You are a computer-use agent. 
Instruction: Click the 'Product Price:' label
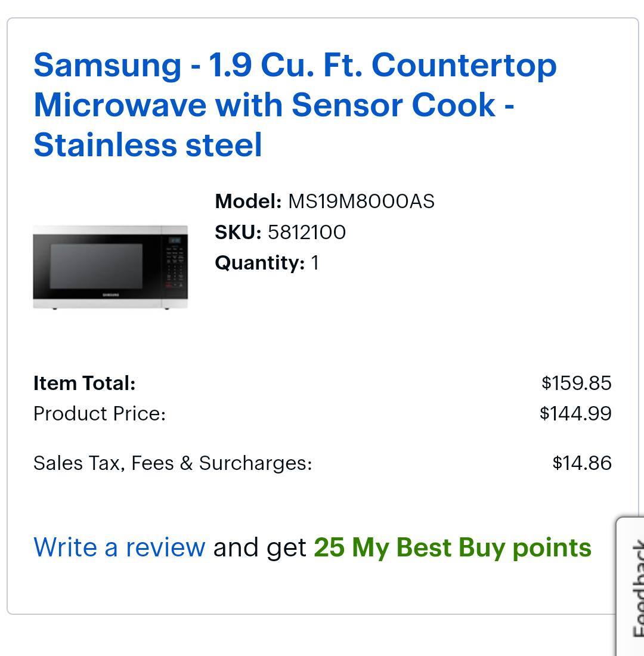(x=100, y=414)
